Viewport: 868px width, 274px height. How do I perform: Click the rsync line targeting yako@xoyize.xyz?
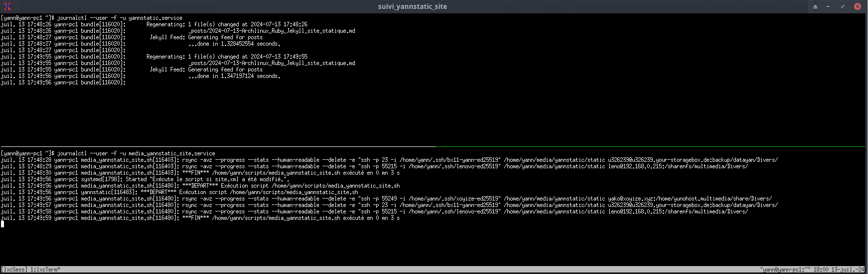[387, 199]
